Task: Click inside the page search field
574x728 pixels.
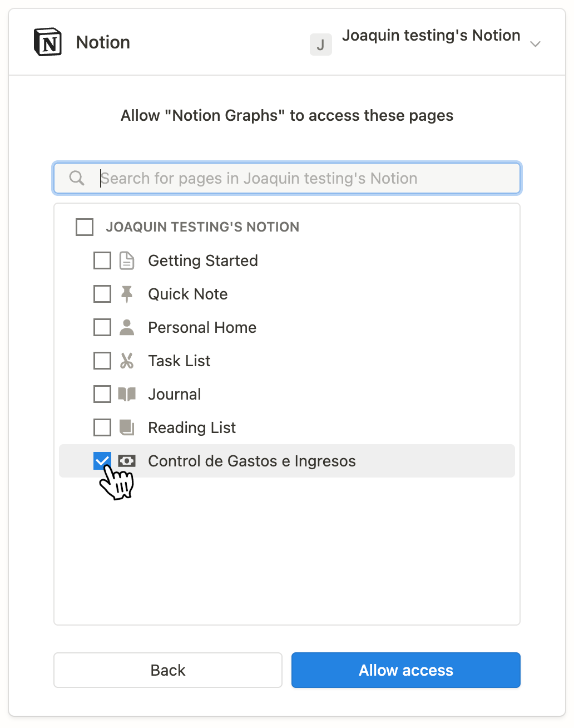Action: [x=287, y=178]
